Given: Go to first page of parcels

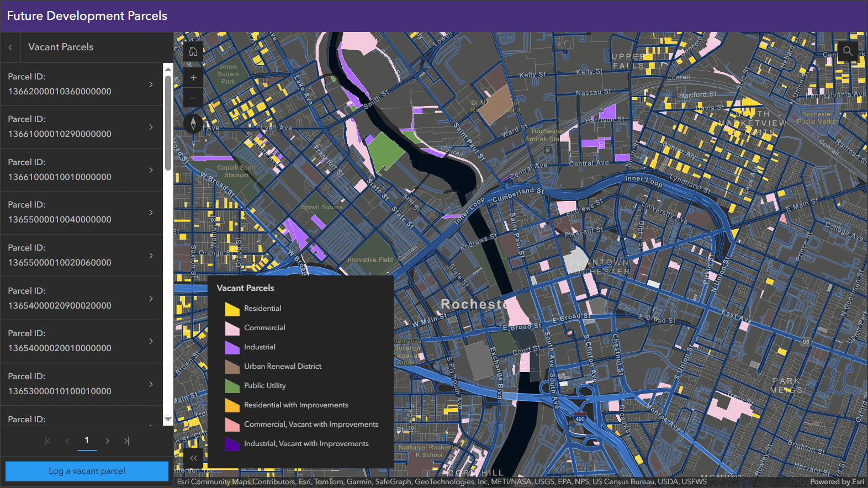Looking at the screenshot, I should (x=47, y=441).
